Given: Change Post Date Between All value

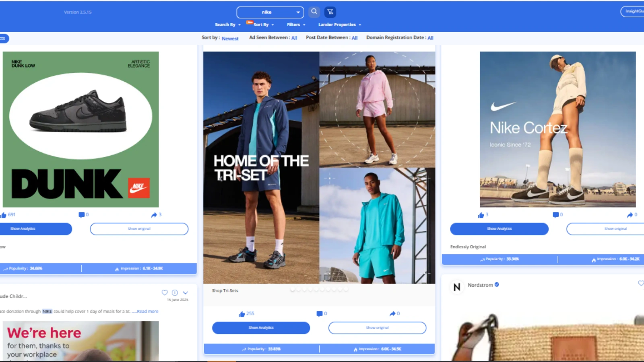Looking at the screenshot, I should (355, 38).
